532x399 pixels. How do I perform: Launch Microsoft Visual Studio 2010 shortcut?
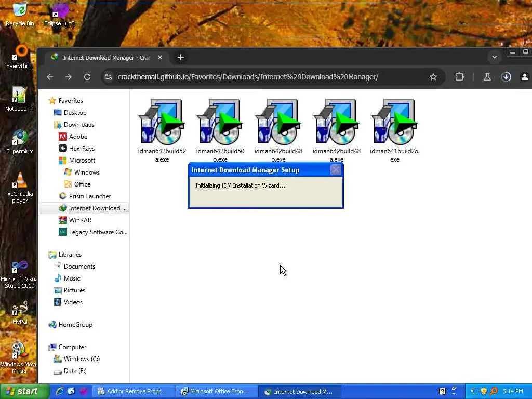tap(19, 275)
